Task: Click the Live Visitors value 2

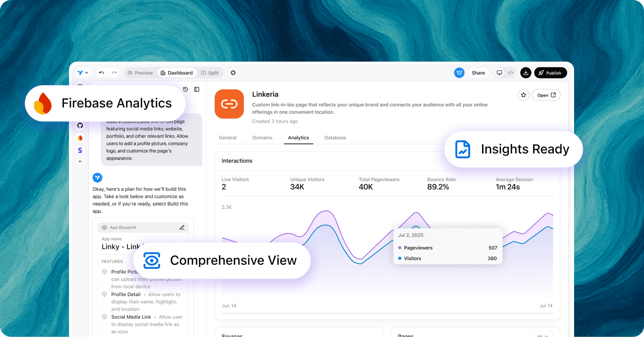Action: [224, 187]
